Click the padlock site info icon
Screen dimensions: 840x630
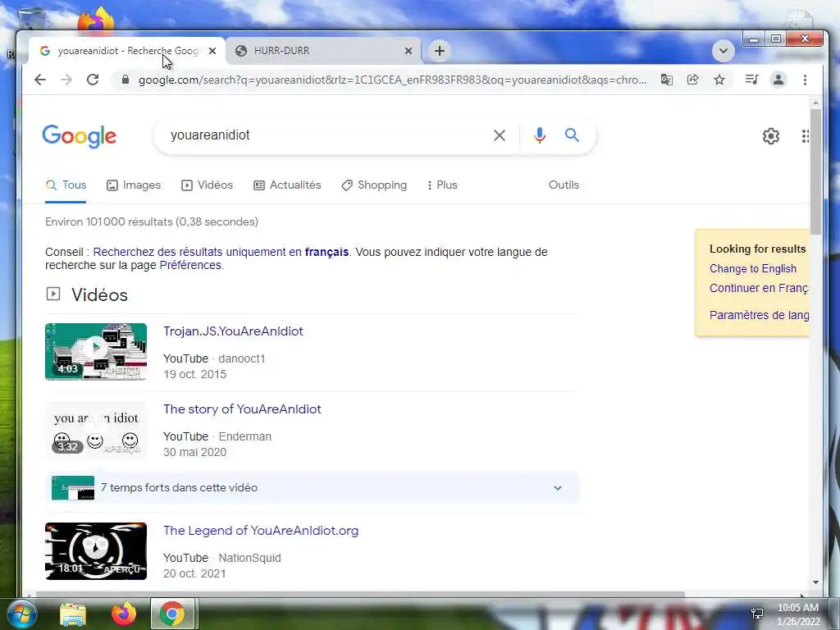tap(126, 80)
